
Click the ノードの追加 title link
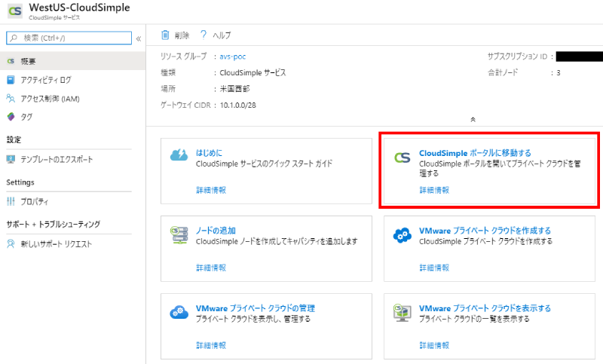coord(216,231)
